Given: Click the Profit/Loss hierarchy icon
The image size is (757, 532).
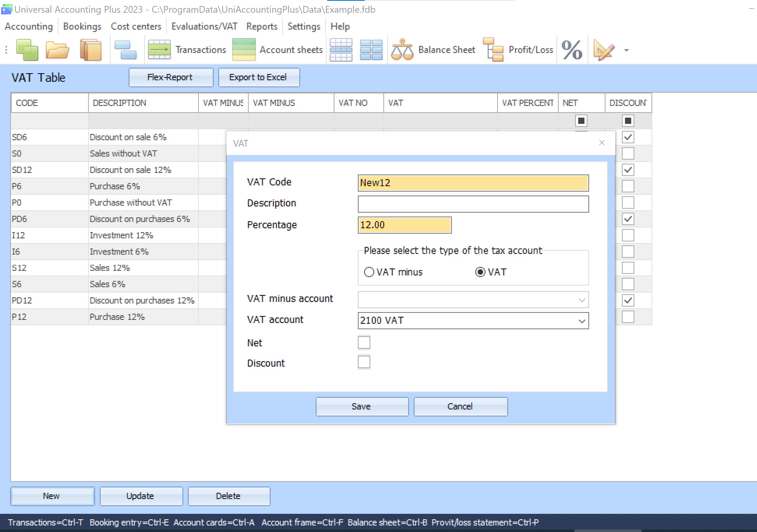Looking at the screenshot, I should pyautogui.click(x=493, y=50).
